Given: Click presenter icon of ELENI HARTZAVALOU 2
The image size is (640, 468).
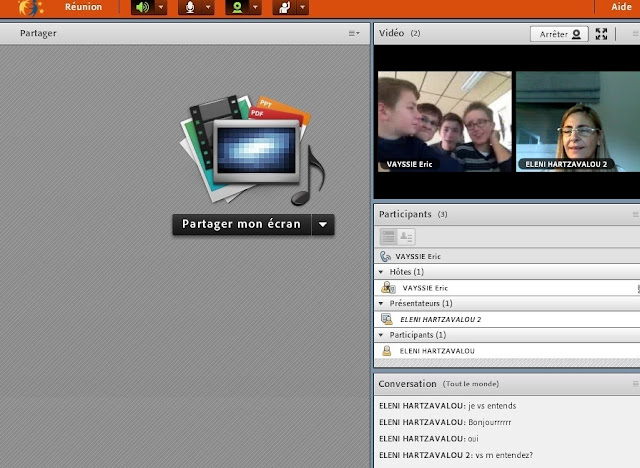Looking at the screenshot, I should (387, 319).
